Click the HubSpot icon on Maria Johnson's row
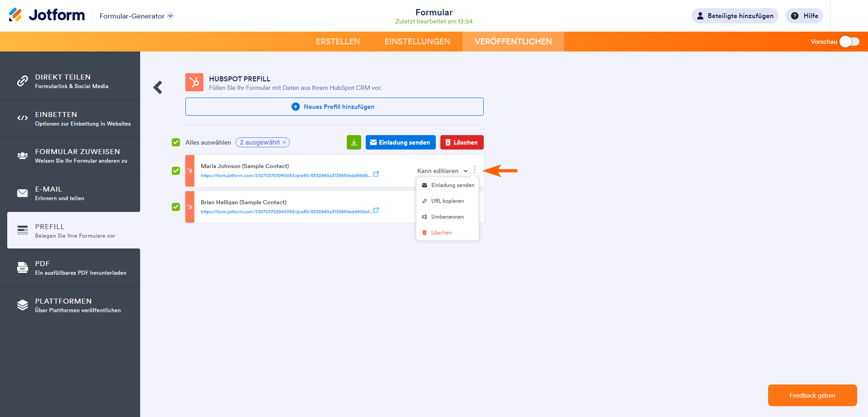Screen dimensions: 868x417 coord(190,171)
